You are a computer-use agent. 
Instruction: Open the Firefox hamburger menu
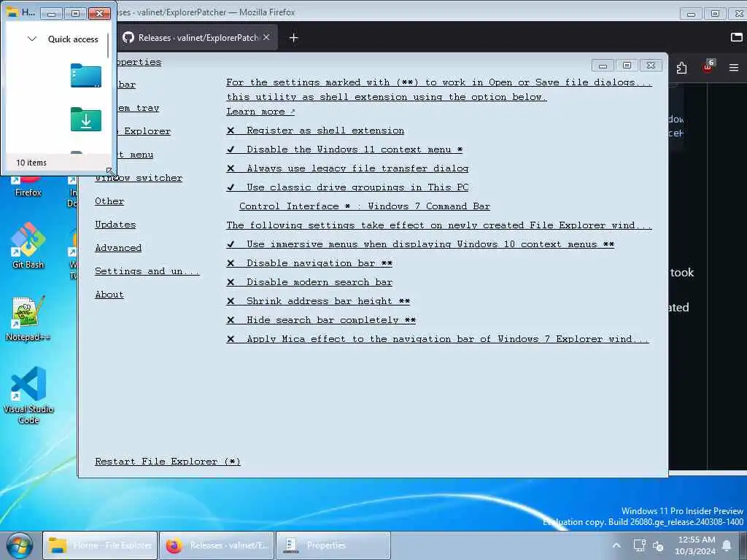(x=734, y=68)
